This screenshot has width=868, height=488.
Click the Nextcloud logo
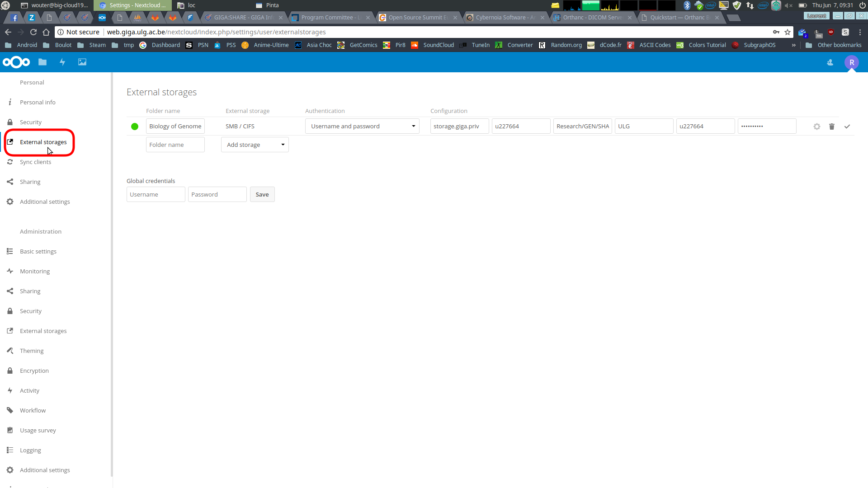click(16, 62)
